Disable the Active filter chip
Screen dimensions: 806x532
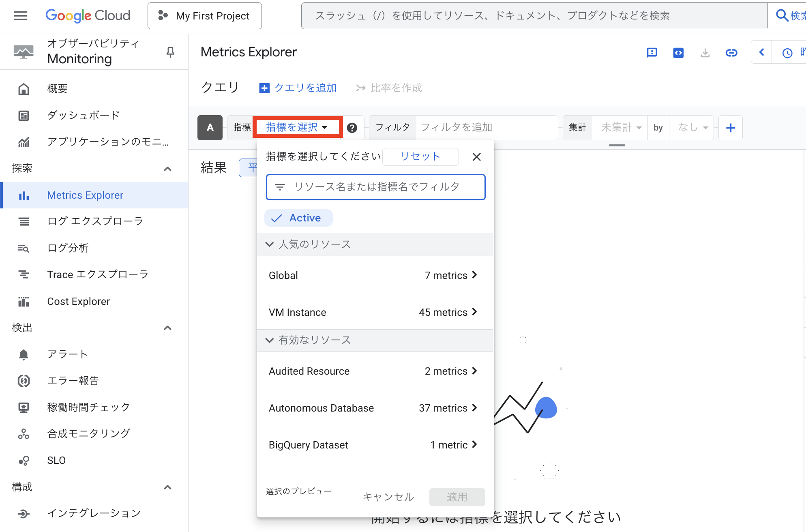[298, 218]
